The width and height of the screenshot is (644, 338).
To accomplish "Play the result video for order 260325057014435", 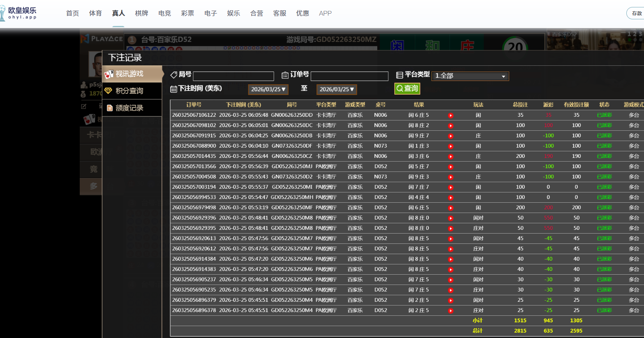I will (450, 157).
